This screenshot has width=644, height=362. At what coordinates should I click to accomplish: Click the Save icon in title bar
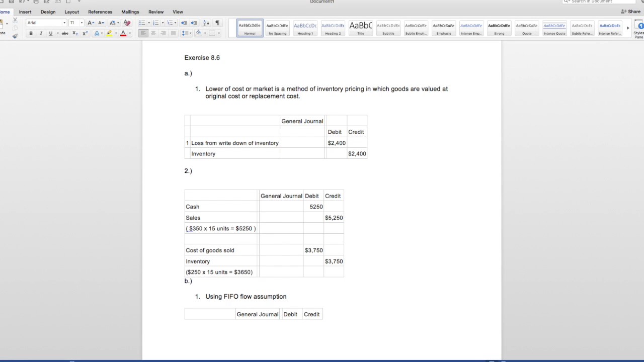click(11, 2)
